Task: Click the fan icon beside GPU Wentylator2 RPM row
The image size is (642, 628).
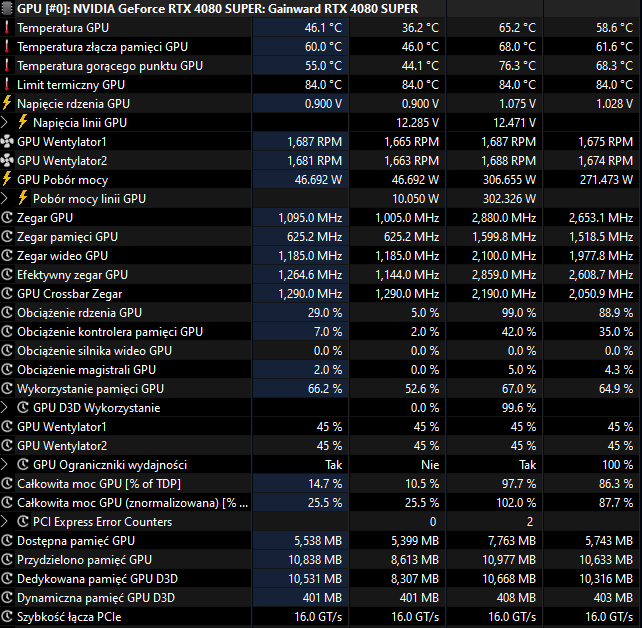Action: click(7, 160)
